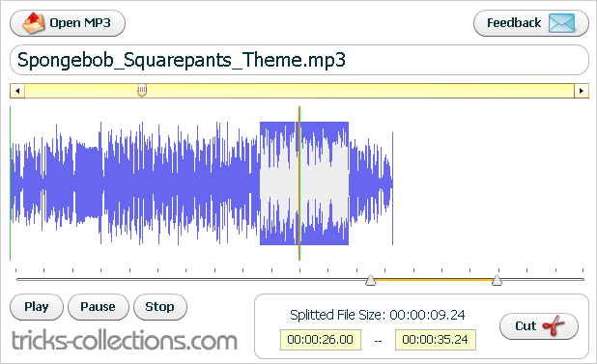The width and height of the screenshot is (597, 364).
Task: Click the start time field 00:00:26.00
Action: [321, 340]
